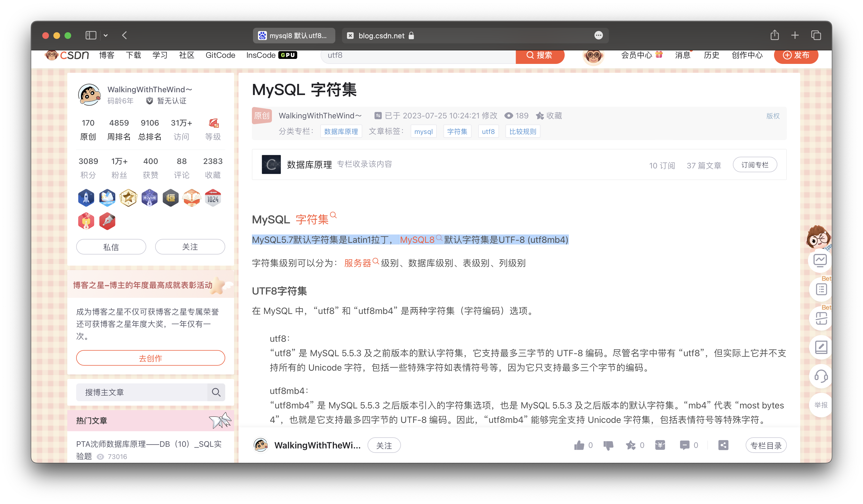The width and height of the screenshot is (863, 504).
Task: Open the Safari Share icon
Action: [x=775, y=35]
